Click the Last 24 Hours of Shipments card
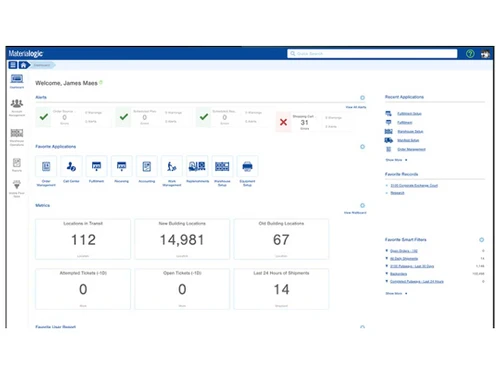 281,289
